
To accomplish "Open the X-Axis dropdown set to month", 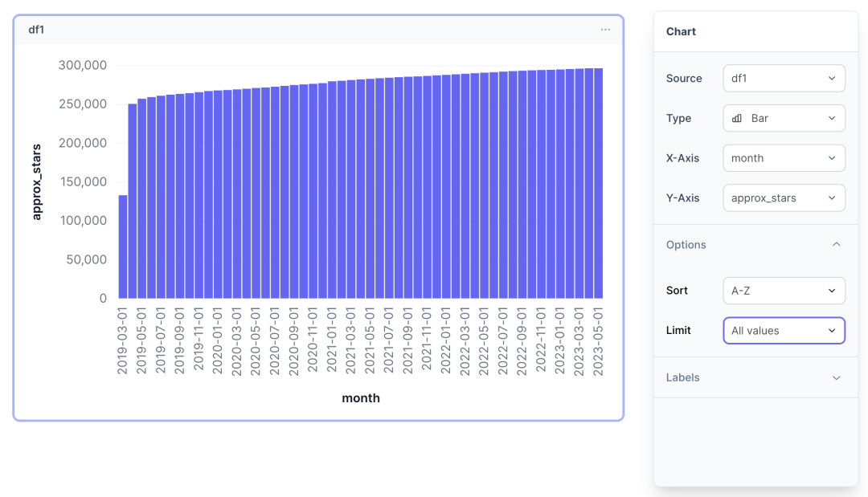I will coord(784,158).
